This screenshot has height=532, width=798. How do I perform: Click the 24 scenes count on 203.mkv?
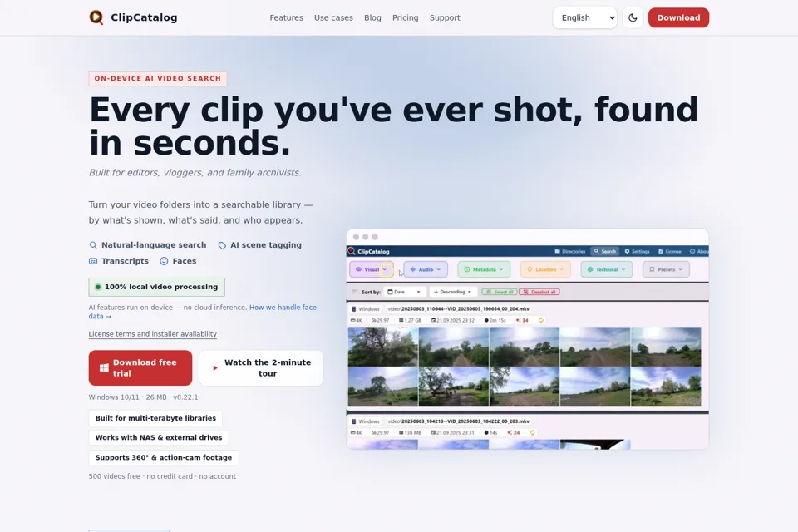point(514,433)
